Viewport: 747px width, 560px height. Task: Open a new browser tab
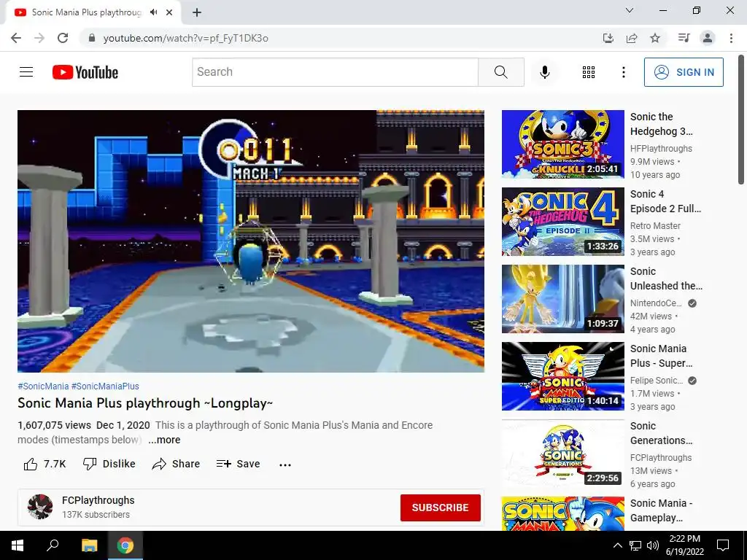tap(197, 13)
